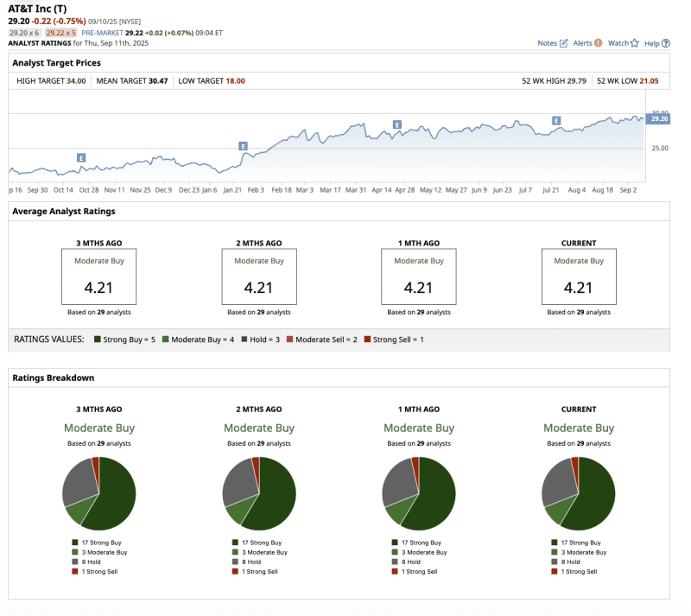Click the Hold = 3 legend swatch
Image resolution: width=691 pixels, height=616 pixels.
point(244,340)
